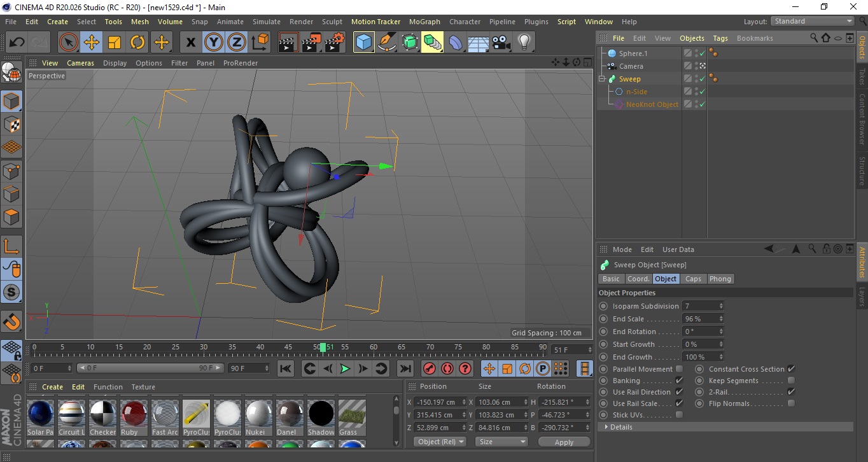Click the Light object bulb icon

pos(524,43)
